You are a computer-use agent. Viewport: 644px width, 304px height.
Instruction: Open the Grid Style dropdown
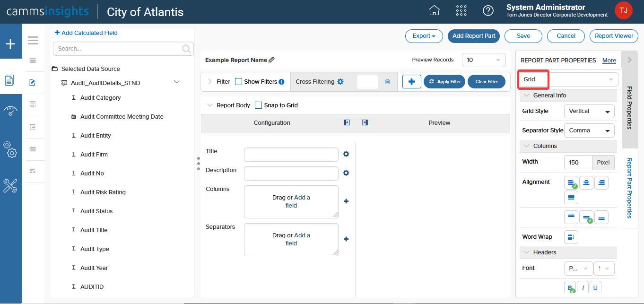589,112
